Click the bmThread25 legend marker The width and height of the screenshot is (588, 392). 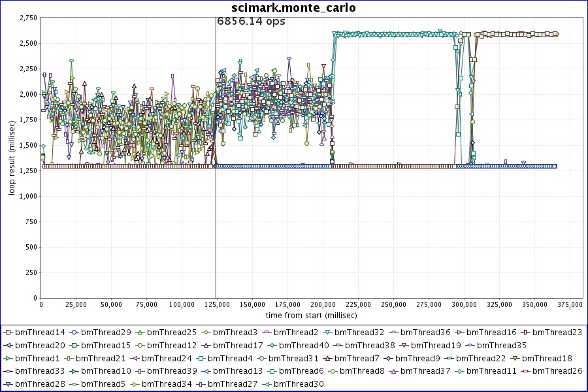pos(140,333)
